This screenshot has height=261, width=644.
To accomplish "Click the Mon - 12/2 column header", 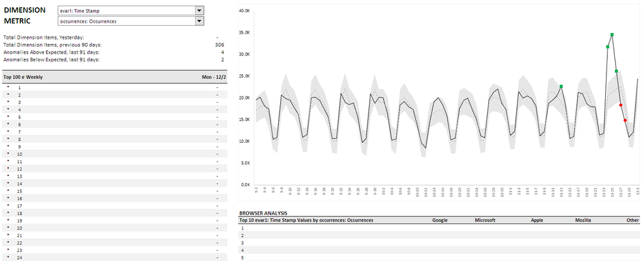I will point(214,77).
